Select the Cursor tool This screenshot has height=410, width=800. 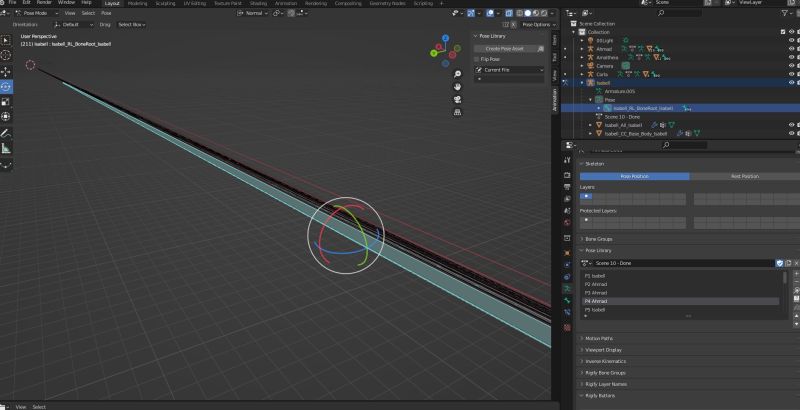click(x=6, y=55)
